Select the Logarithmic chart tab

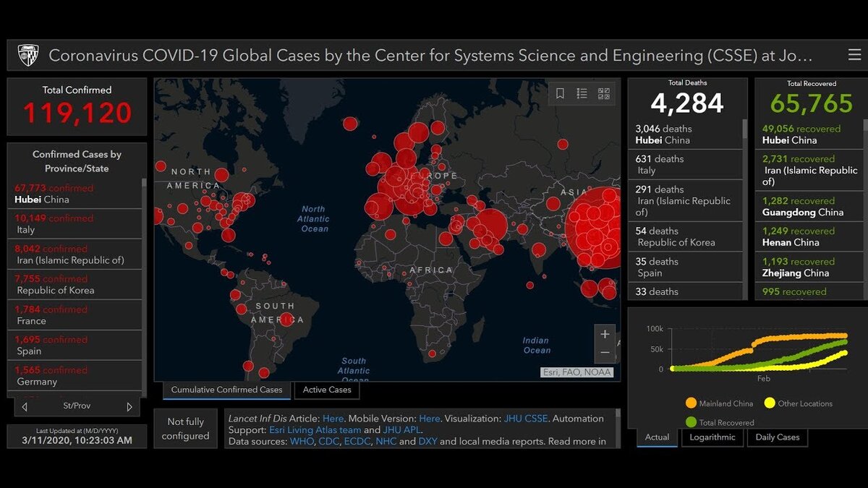click(712, 437)
